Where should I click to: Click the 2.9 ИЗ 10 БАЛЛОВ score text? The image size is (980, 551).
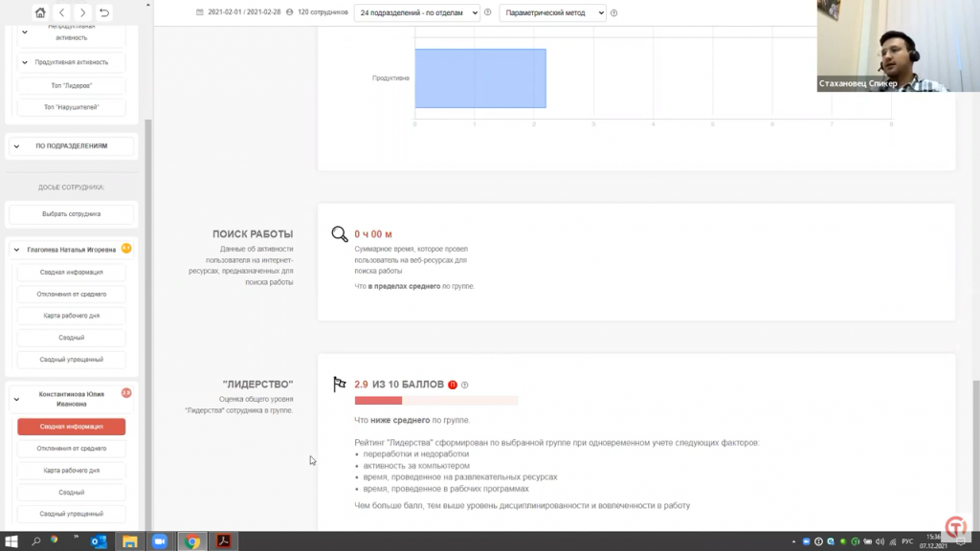pyautogui.click(x=399, y=385)
